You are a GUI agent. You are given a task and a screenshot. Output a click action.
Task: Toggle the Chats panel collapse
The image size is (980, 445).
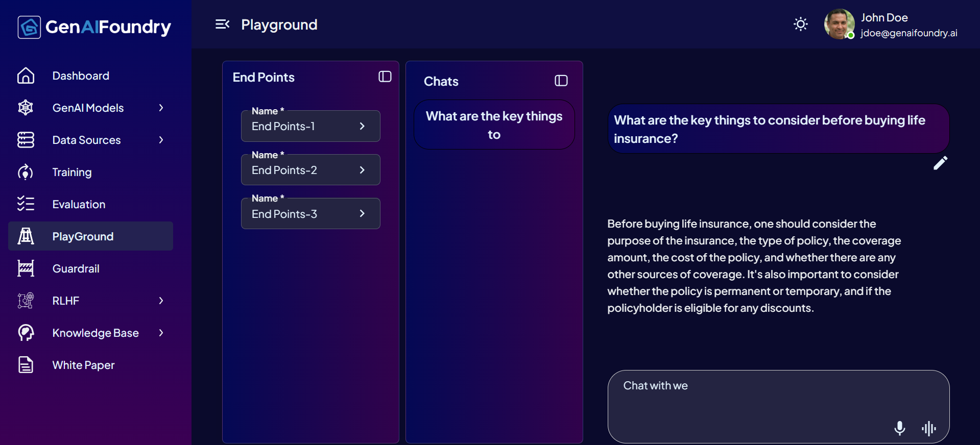[x=561, y=81]
